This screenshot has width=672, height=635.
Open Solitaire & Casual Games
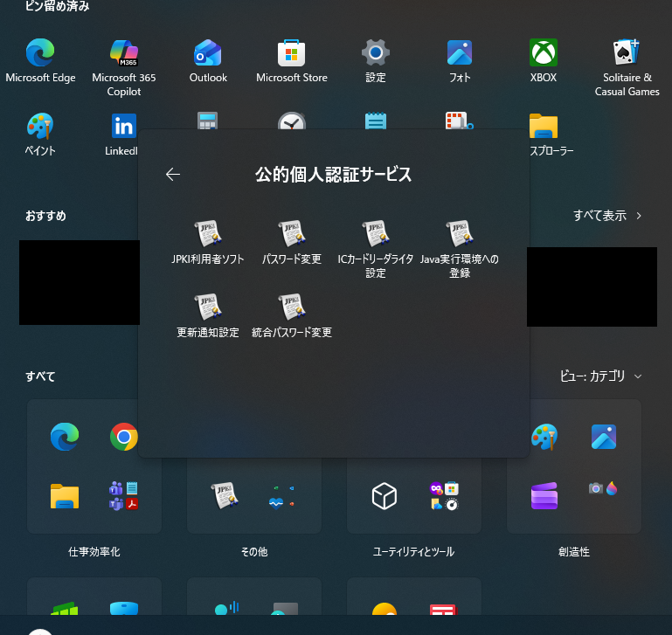pos(627,68)
